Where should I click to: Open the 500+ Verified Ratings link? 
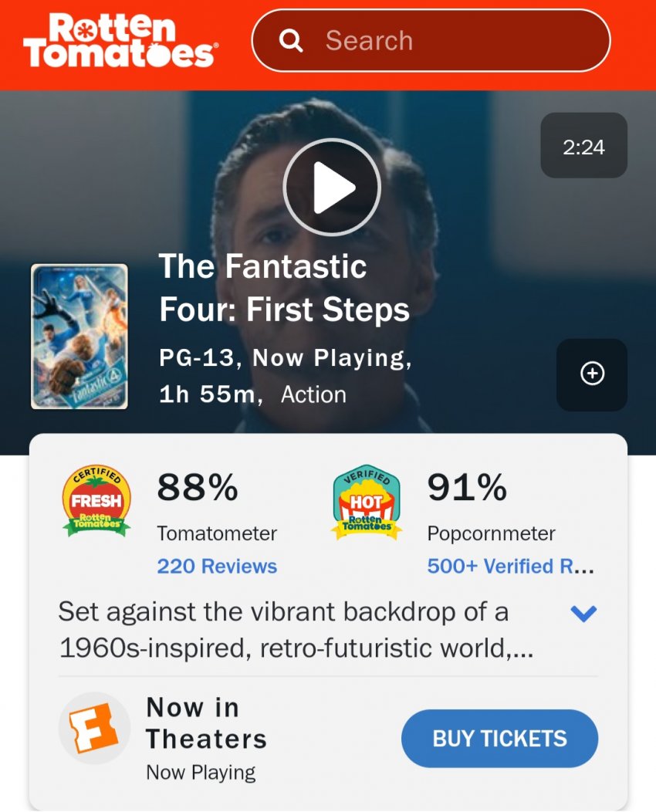pos(510,567)
